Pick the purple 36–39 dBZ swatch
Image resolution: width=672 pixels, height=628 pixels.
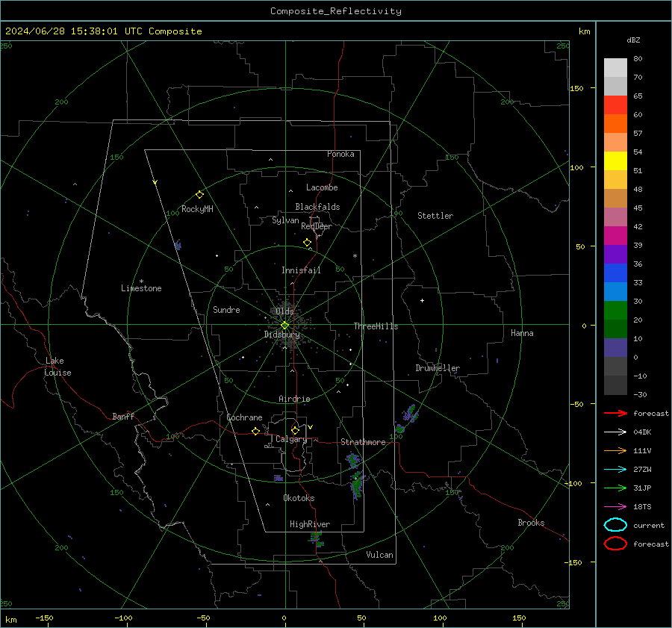tap(615, 254)
